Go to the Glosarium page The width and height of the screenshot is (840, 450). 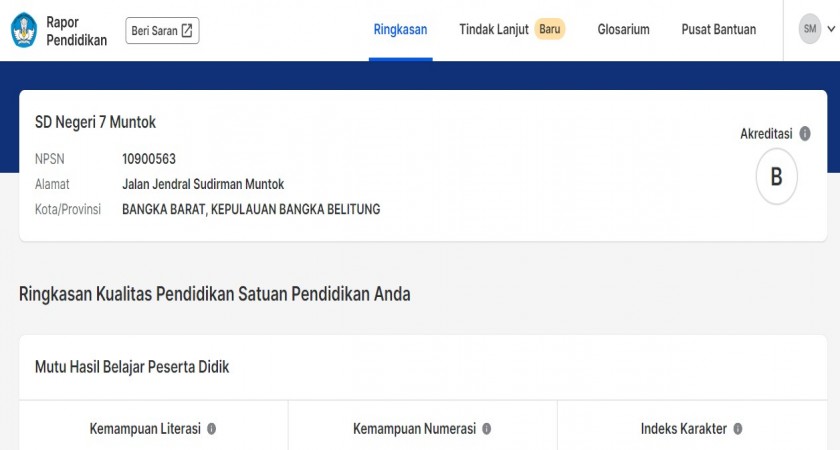tap(623, 30)
